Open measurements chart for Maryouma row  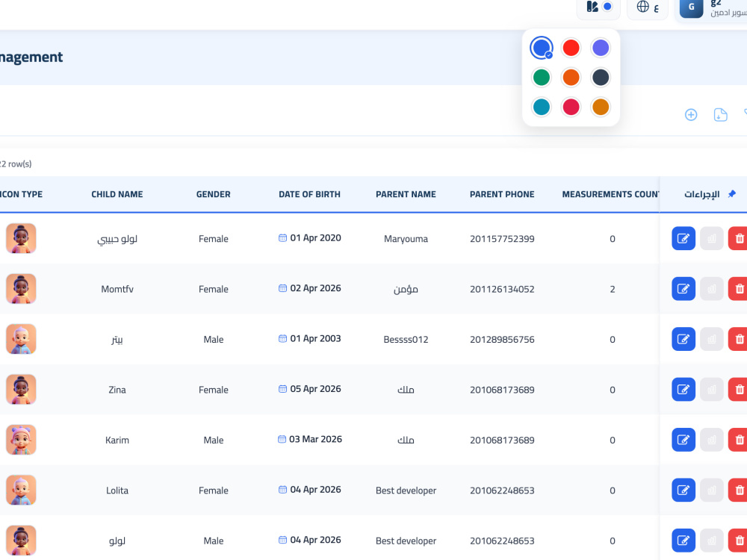tap(712, 239)
